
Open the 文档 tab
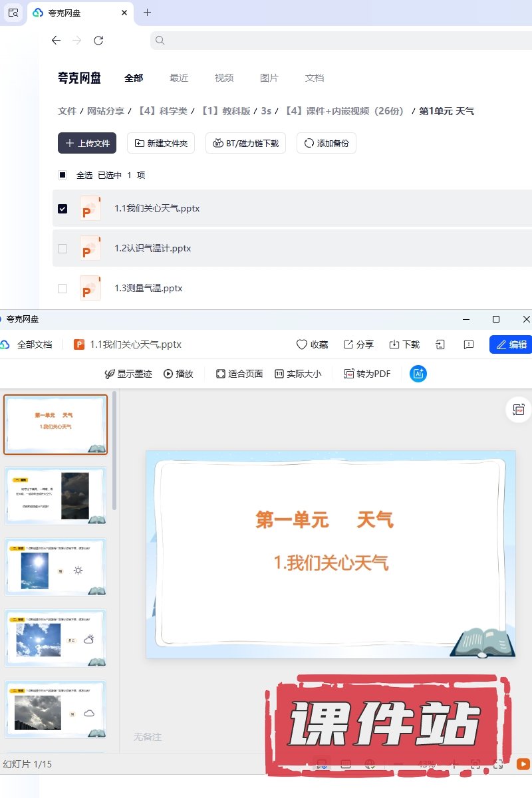(315, 78)
